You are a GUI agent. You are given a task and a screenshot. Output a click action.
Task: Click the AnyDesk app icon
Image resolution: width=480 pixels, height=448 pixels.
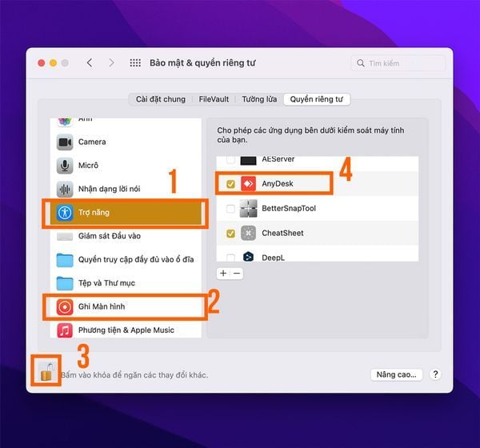(x=248, y=183)
